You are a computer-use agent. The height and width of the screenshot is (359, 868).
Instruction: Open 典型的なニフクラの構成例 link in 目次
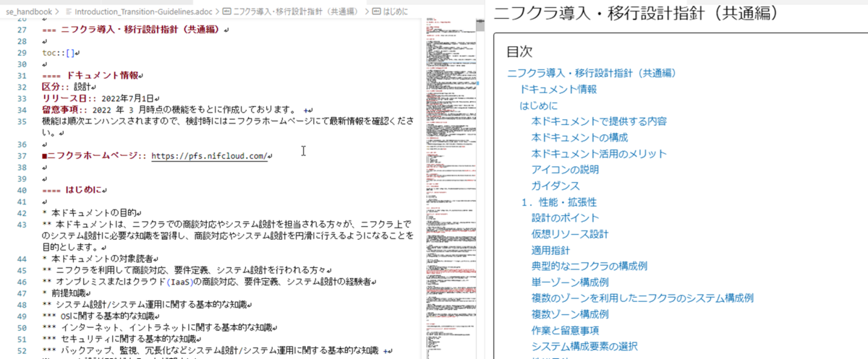[x=589, y=267]
